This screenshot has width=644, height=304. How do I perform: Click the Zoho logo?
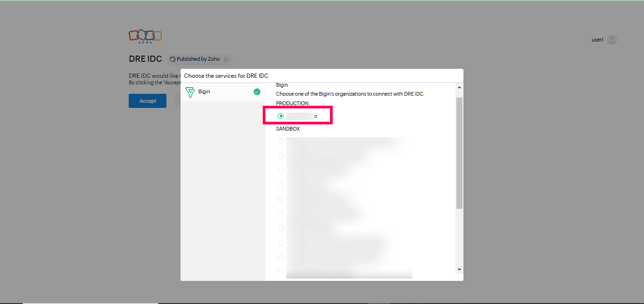tap(145, 36)
